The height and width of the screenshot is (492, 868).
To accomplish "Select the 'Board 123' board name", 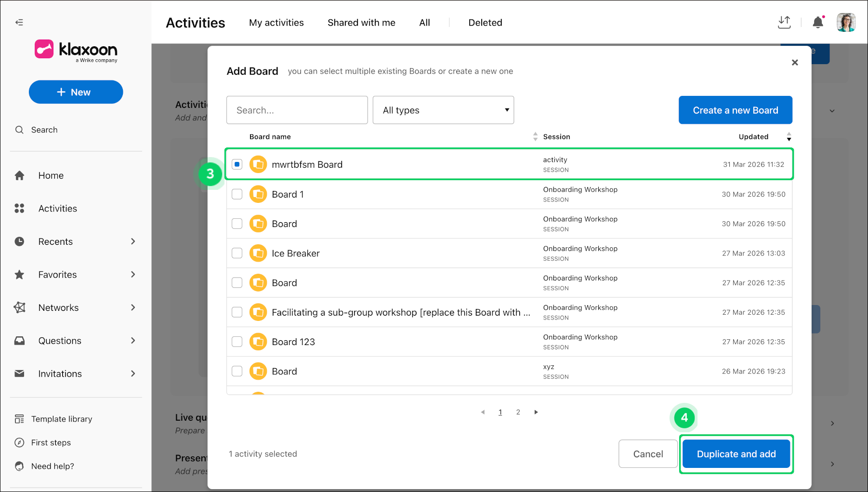I will coord(293,342).
